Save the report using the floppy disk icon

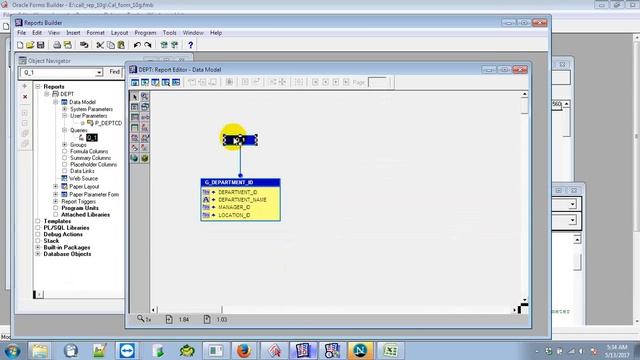point(40,45)
